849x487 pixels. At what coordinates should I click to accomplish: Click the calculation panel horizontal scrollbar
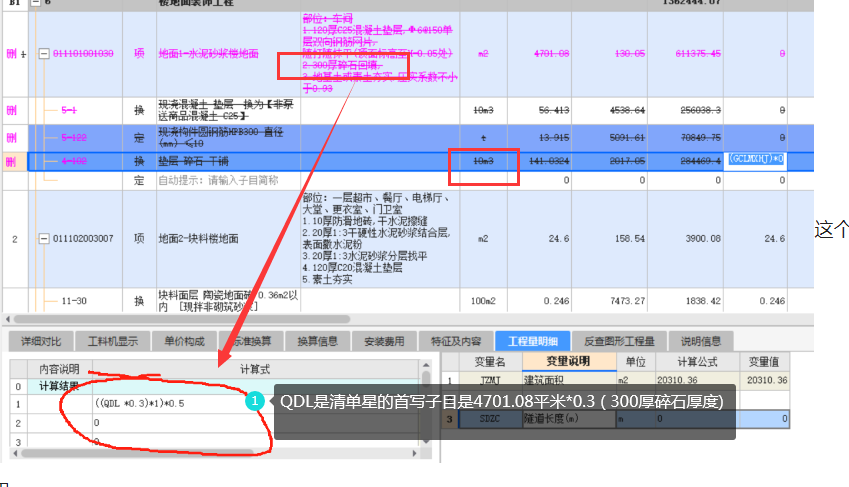coord(137,453)
